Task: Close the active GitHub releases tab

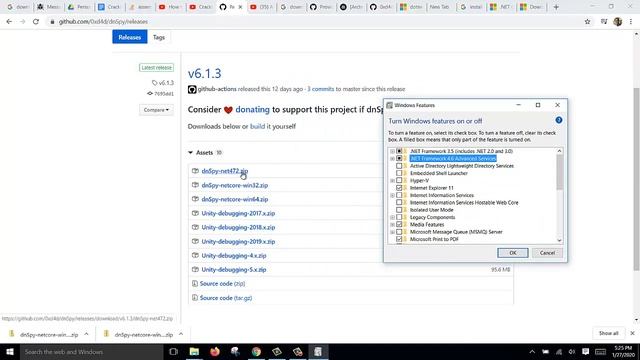Action: [x=240, y=7]
